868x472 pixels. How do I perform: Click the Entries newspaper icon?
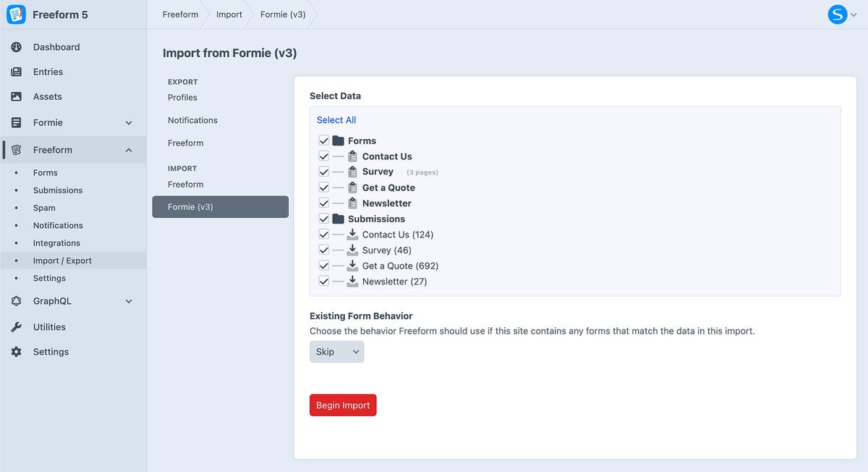(x=17, y=72)
